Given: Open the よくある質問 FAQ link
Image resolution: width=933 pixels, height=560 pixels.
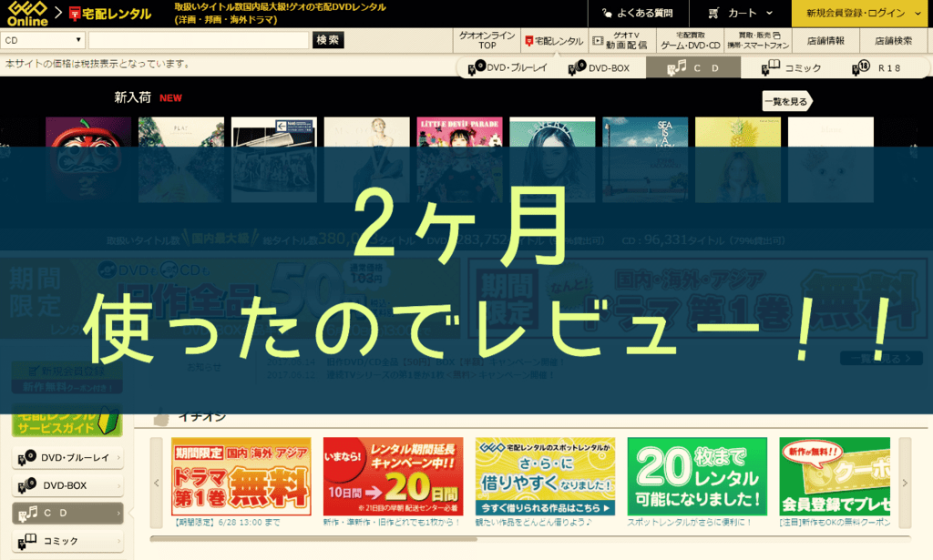Looking at the screenshot, I should [x=637, y=13].
